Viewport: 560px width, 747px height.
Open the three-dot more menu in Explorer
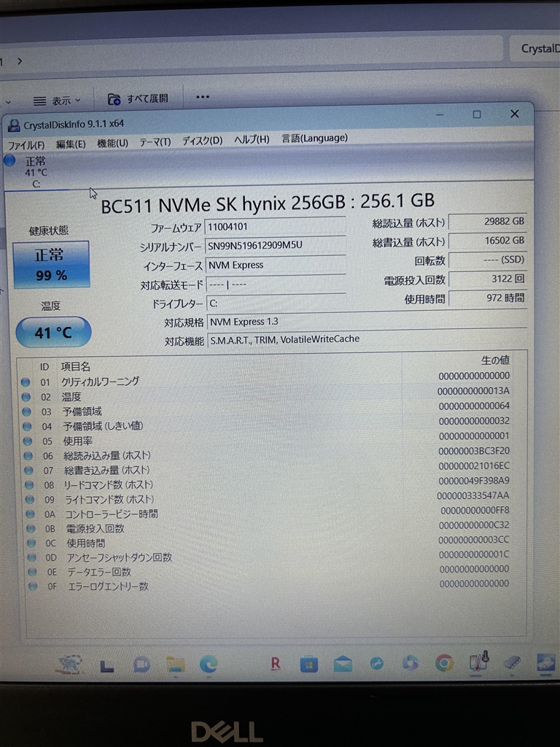tap(203, 97)
